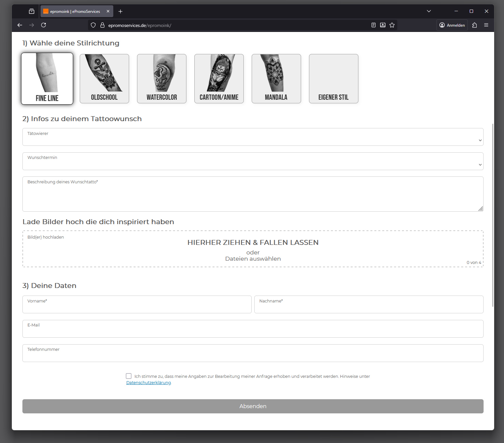The image size is (504, 443).
Task: Expand the Tätowierer dropdown
Action: point(253,137)
